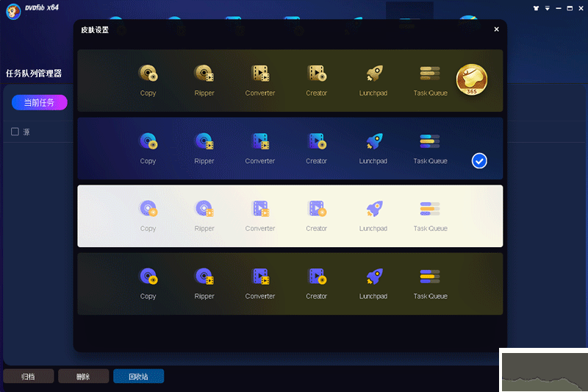
Task: Click the Lunchpad rocket in the light skin row
Action: (374, 209)
